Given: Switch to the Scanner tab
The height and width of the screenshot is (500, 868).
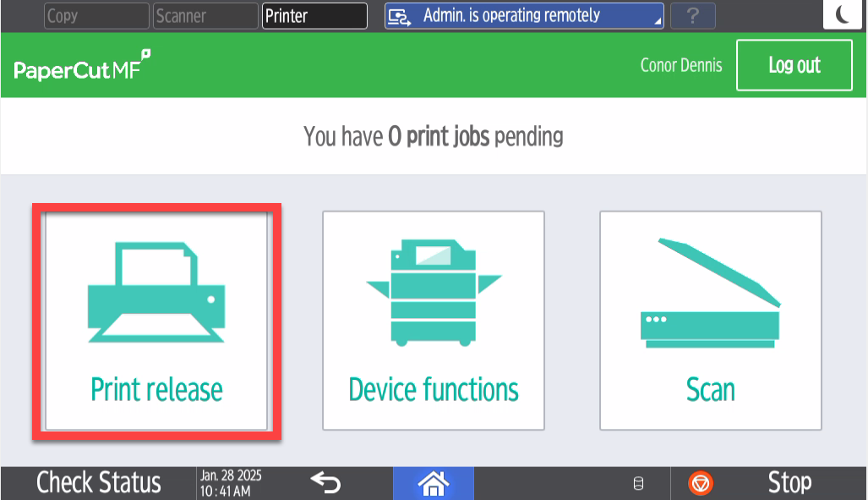Looking at the screenshot, I should 205,15.
